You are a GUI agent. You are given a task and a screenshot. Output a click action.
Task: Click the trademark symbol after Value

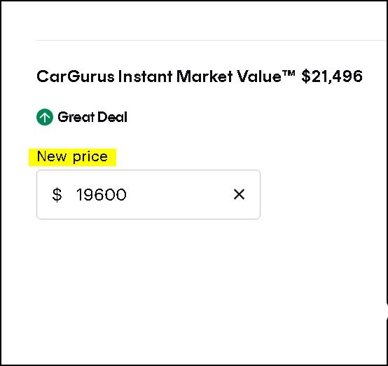289,73
